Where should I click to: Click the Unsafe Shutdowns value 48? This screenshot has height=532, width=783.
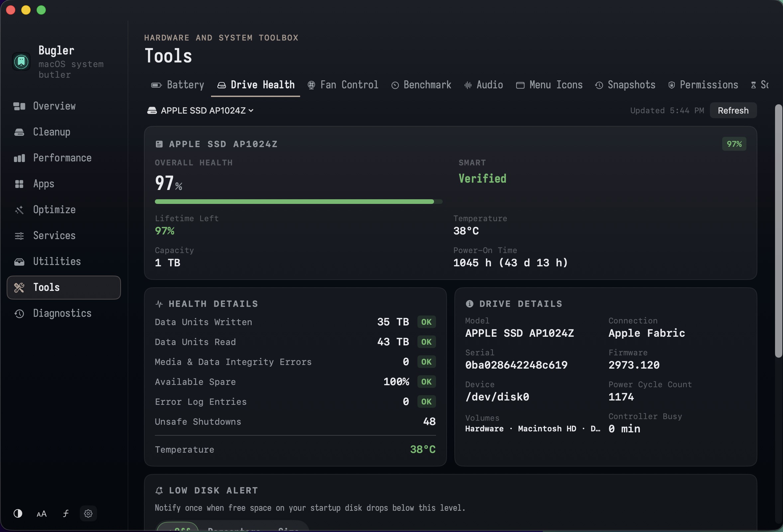pyautogui.click(x=429, y=421)
